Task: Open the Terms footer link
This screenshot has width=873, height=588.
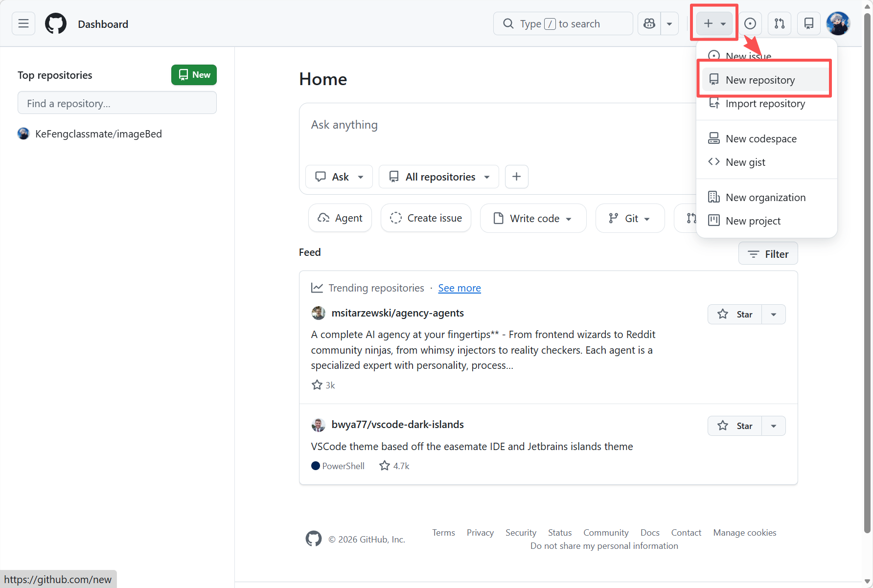Action: (443, 532)
